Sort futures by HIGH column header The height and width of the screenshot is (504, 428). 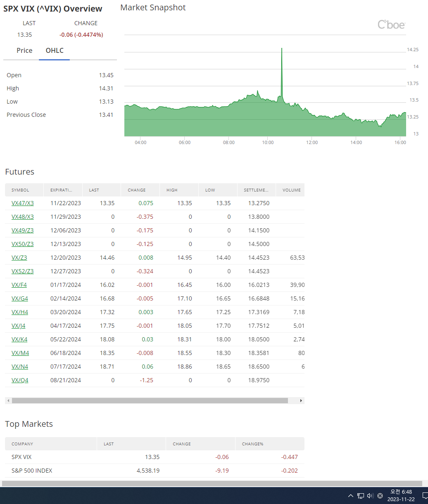(x=179, y=190)
